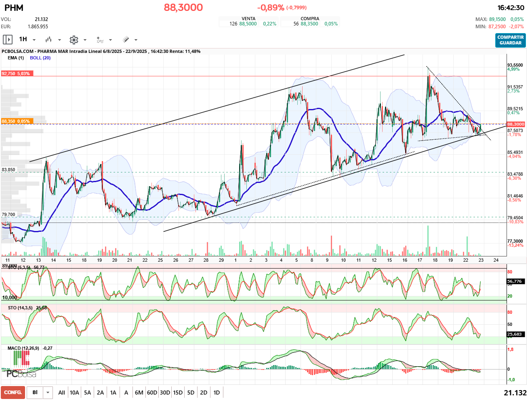Select the 60D time range

[x=152, y=393]
